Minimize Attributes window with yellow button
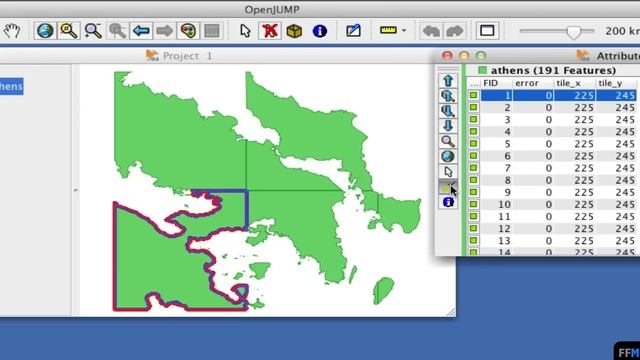This screenshot has width=640, height=360. click(464, 56)
